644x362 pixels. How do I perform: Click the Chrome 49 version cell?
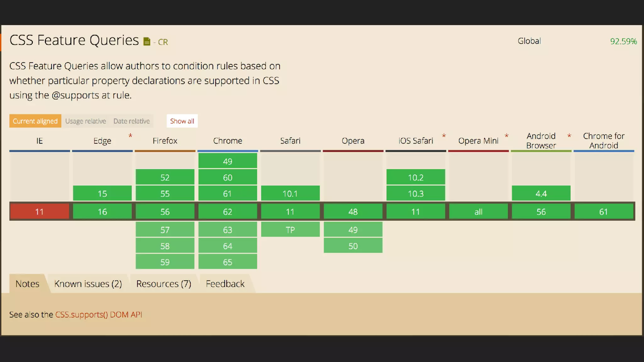[x=228, y=161]
